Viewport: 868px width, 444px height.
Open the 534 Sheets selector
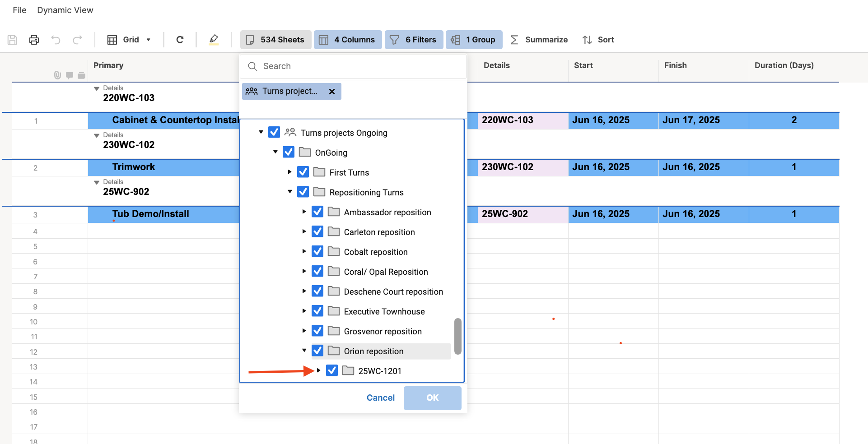(x=275, y=40)
